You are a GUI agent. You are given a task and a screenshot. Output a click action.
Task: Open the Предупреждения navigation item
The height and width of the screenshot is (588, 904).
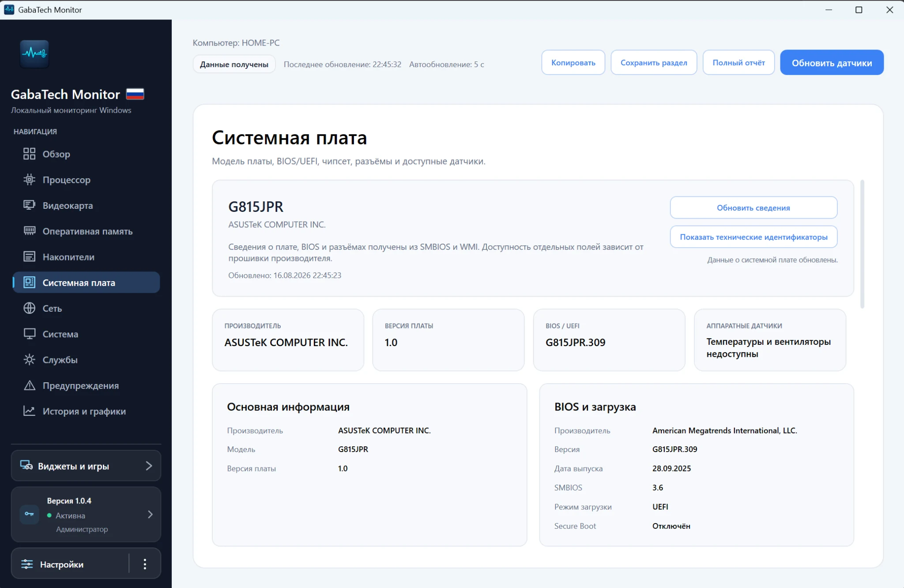[86, 385]
